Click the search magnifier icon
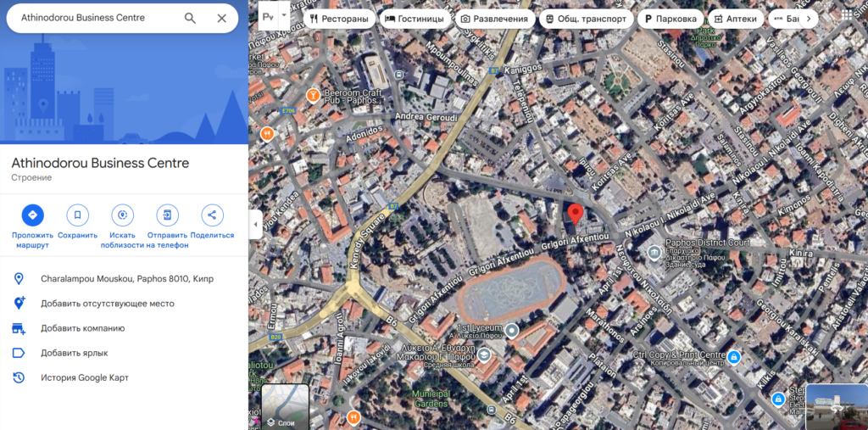This screenshot has width=868, height=430. pos(190,18)
